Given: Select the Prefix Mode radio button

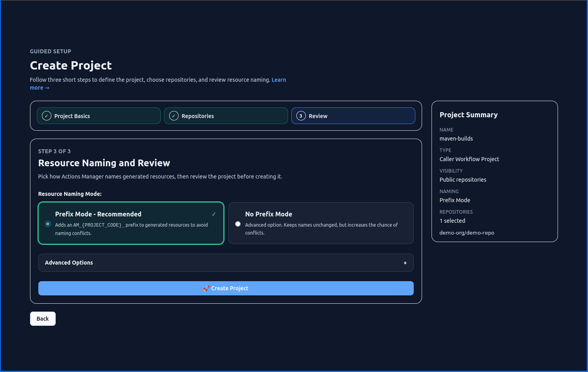Looking at the screenshot, I should click(48, 224).
